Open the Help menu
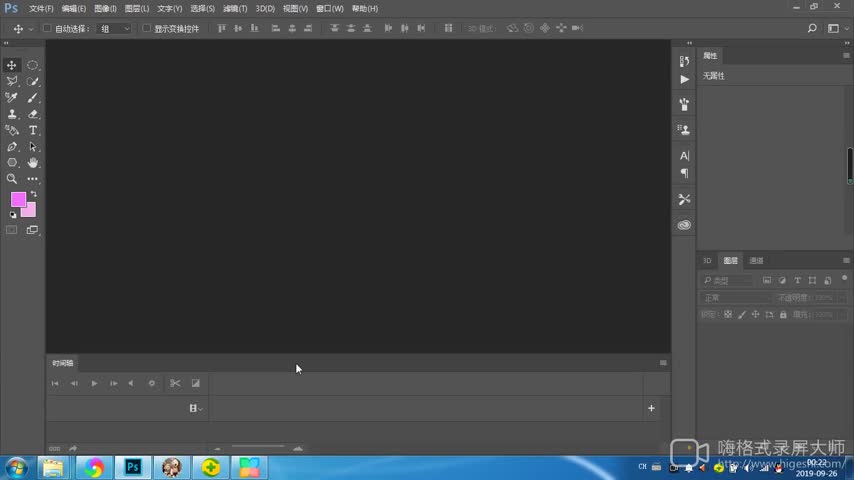This screenshot has width=854, height=480. coord(364,9)
